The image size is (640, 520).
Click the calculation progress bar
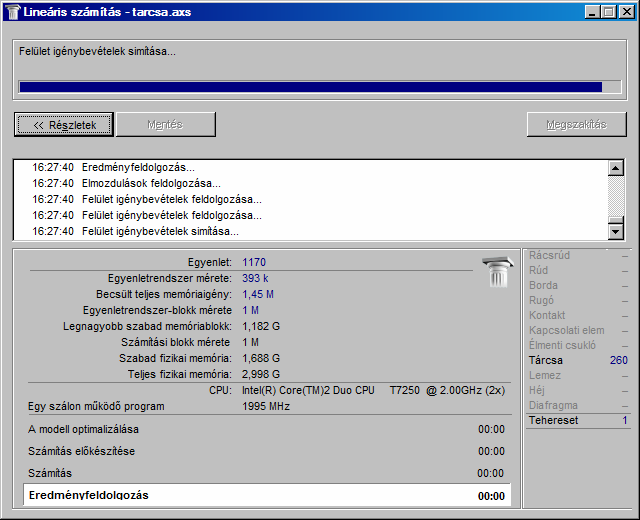coord(320,87)
